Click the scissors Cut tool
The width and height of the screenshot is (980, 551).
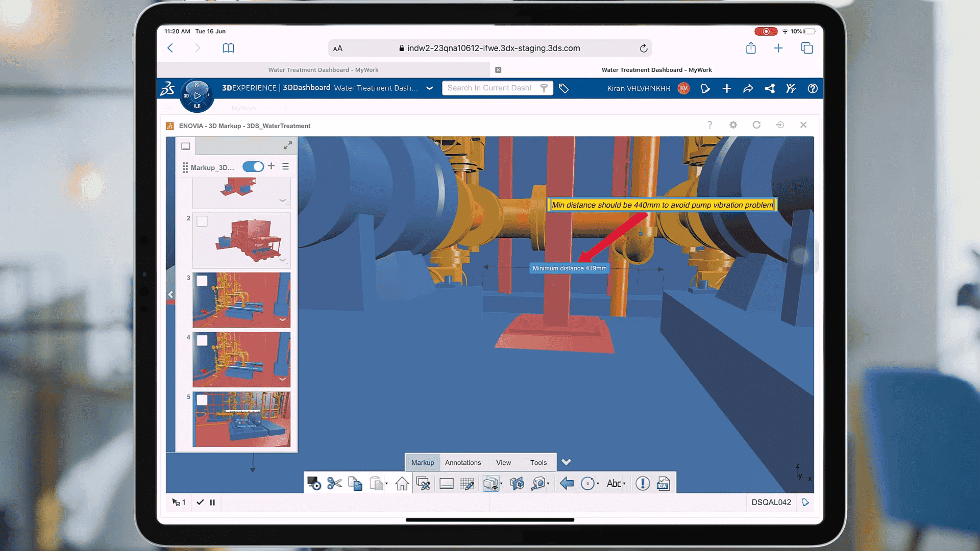click(x=334, y=483)
